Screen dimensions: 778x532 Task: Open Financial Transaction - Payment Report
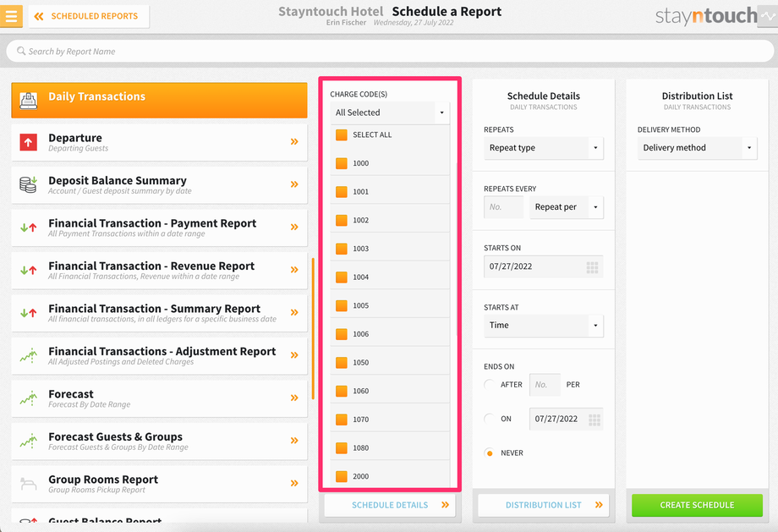[159, 228]
